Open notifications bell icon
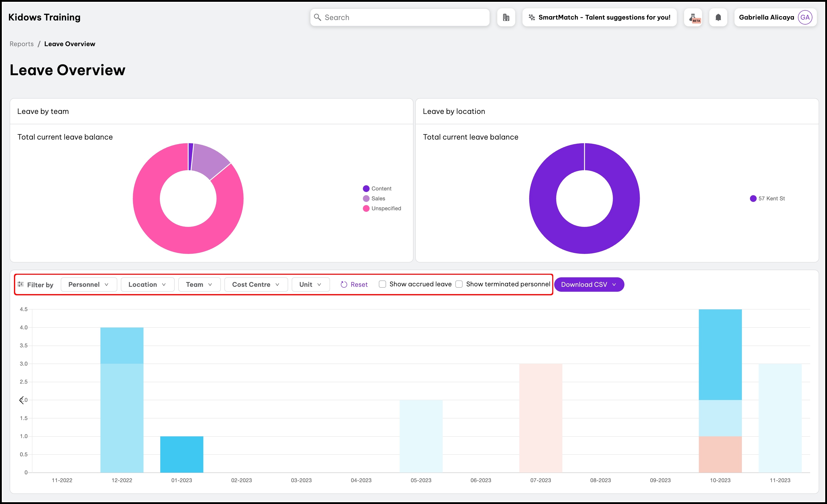The image size is (827, 504). pyautogui.click(x=718, y=18)
